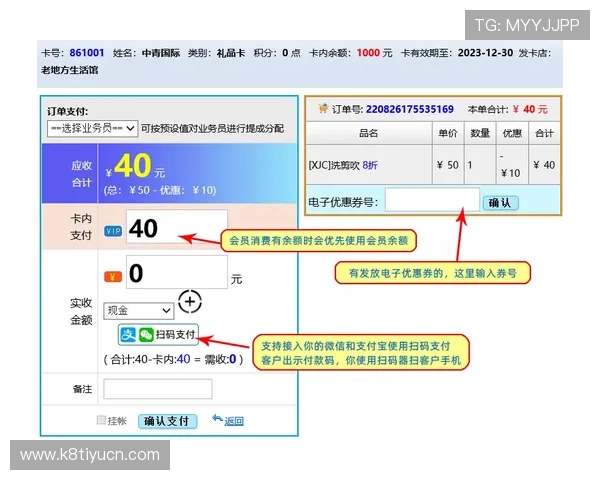Click the WeChat icon in 扫码支付

click(x=146, y=335)
